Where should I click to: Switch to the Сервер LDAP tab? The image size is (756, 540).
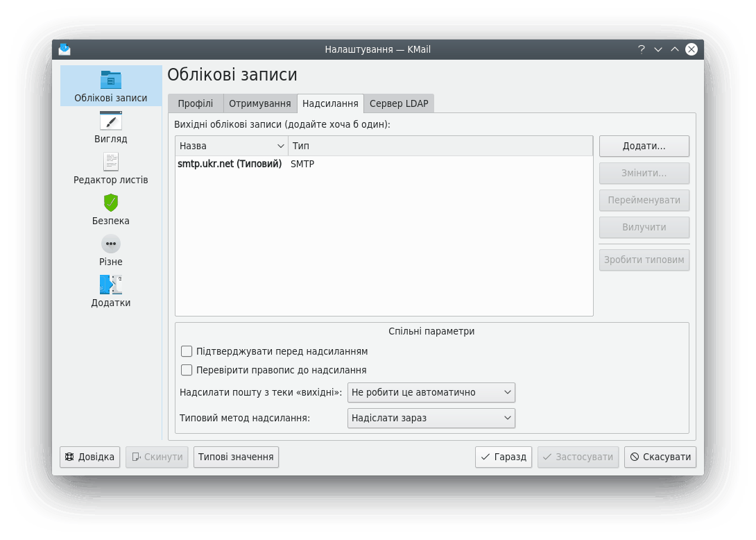399,103
